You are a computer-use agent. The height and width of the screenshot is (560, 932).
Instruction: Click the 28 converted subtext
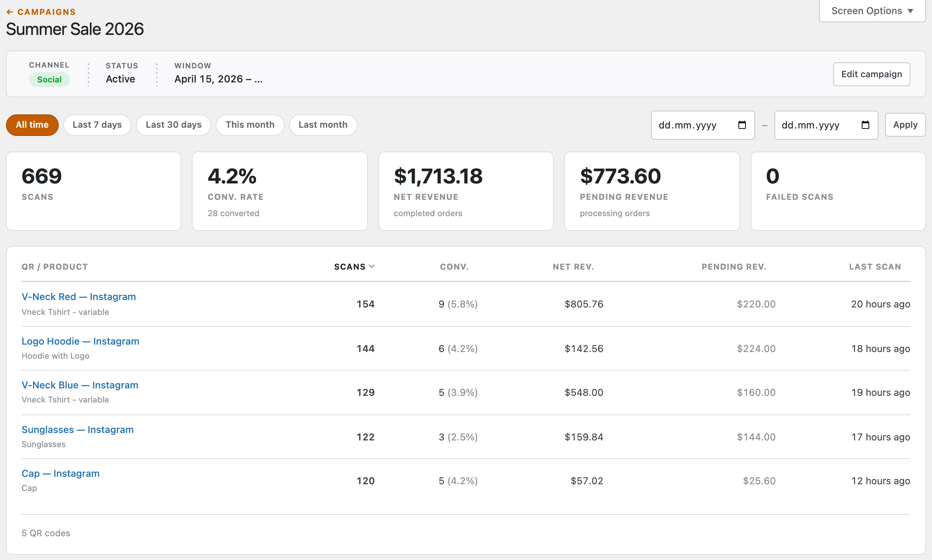click(233, 213)
